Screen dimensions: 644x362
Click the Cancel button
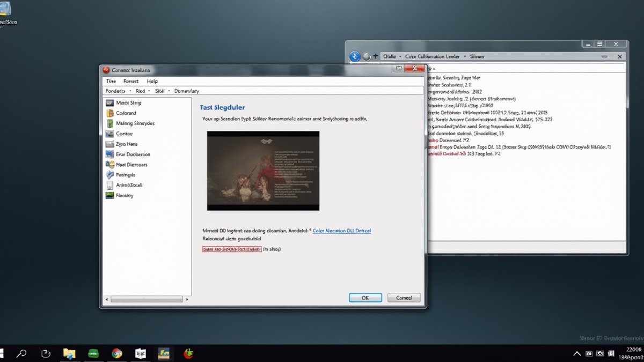click(x=404, y=298)
